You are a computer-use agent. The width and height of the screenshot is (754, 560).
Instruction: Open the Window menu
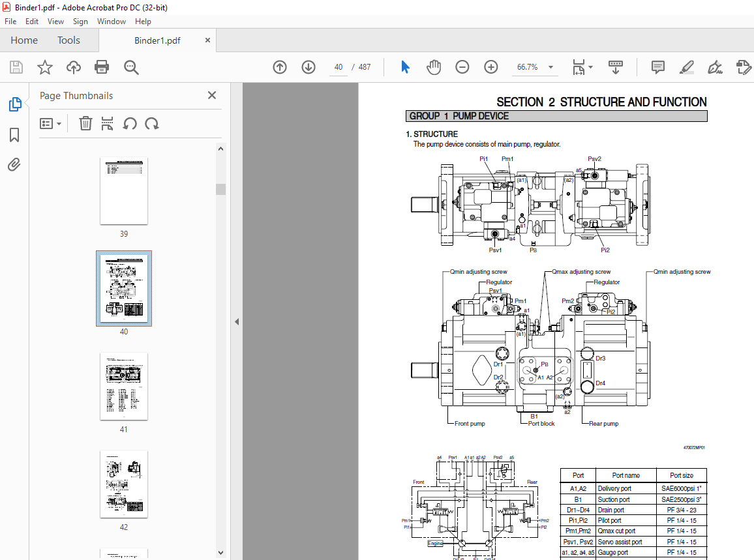click(x=112, y=22)
